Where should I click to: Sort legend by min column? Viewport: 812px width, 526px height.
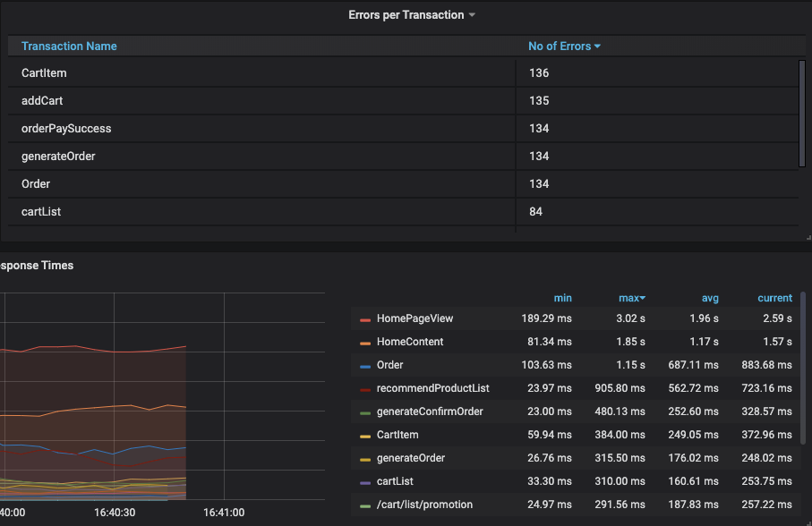pyautogui.click(x=562, y=298)
